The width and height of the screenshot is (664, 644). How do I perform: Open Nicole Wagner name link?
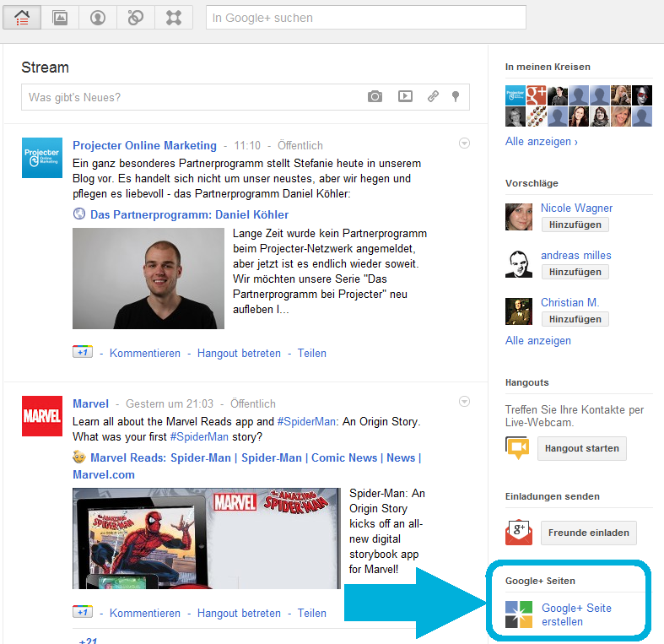click(576, 208)
